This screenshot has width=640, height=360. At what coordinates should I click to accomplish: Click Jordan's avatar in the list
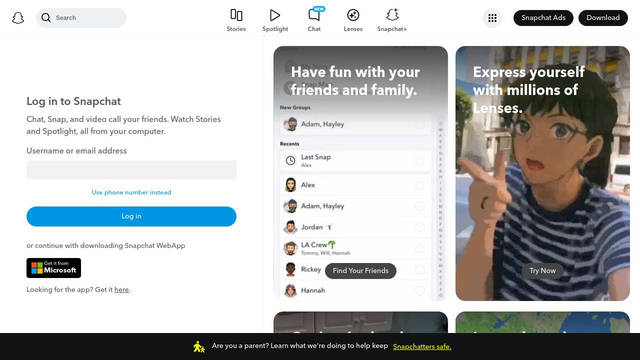click(290, 227)
